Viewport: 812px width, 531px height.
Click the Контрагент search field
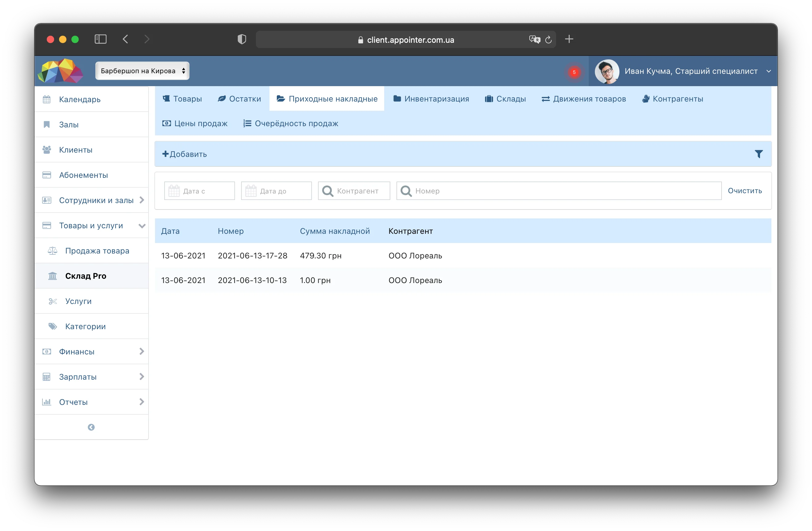tap(354, 191)
